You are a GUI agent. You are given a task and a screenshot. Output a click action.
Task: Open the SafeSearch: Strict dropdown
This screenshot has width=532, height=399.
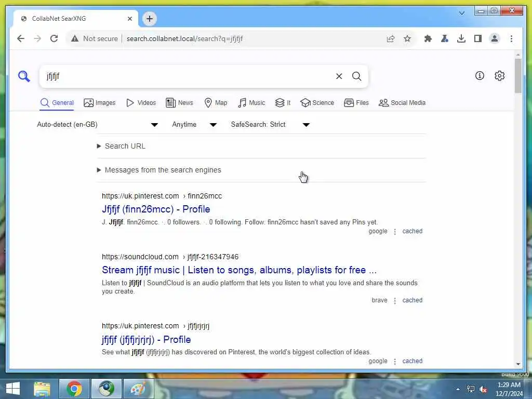click(270, 125)
